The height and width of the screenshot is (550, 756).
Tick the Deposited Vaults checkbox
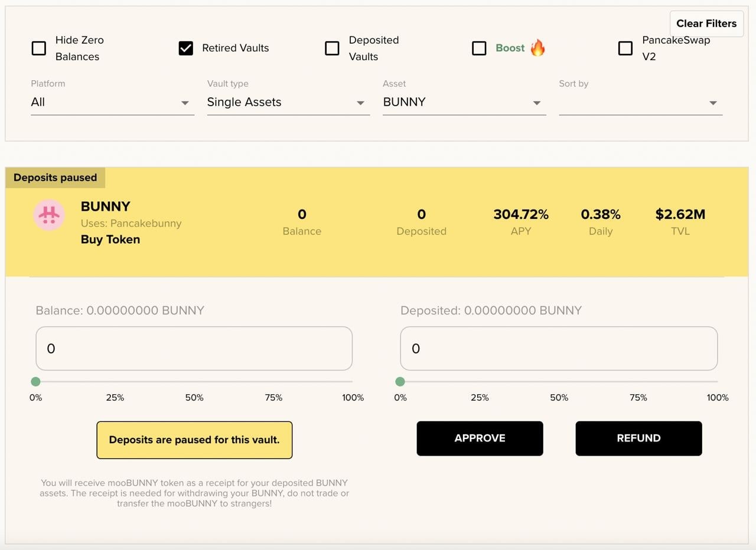point(332,48)
